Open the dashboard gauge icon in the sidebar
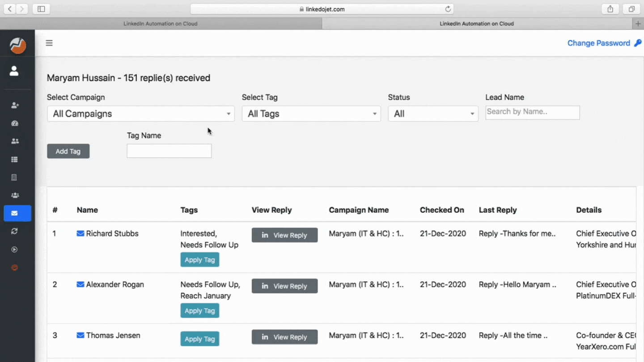Viewport: 644px width, 362px height. point(15,123)
